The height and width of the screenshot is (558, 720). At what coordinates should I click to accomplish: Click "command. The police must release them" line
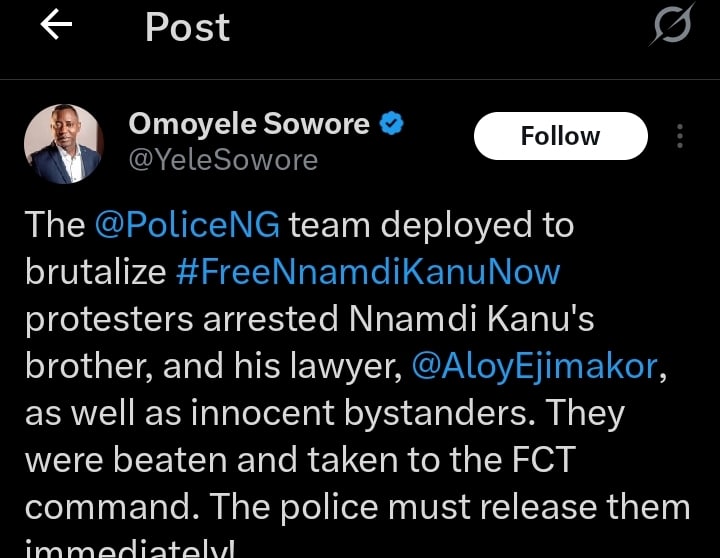[357, 506]
